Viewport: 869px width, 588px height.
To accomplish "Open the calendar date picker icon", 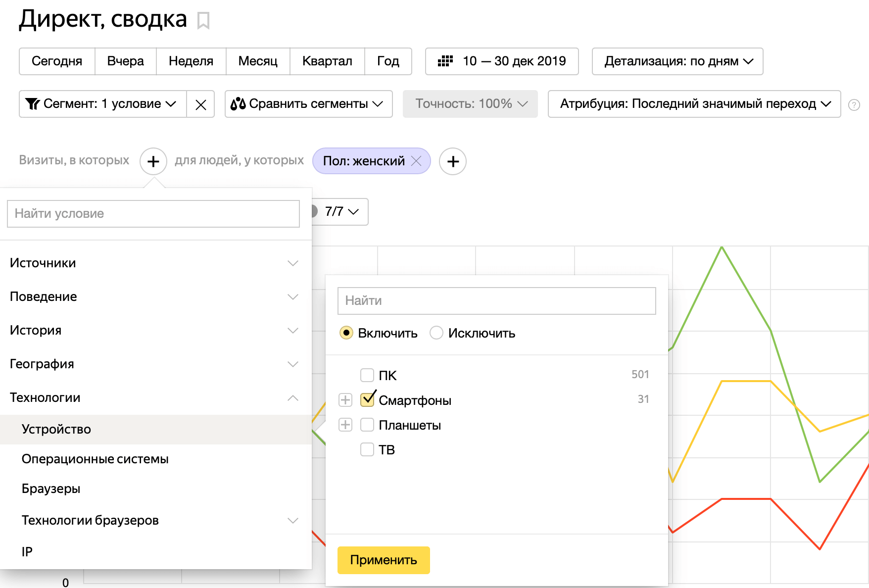I will pos(446,61).
